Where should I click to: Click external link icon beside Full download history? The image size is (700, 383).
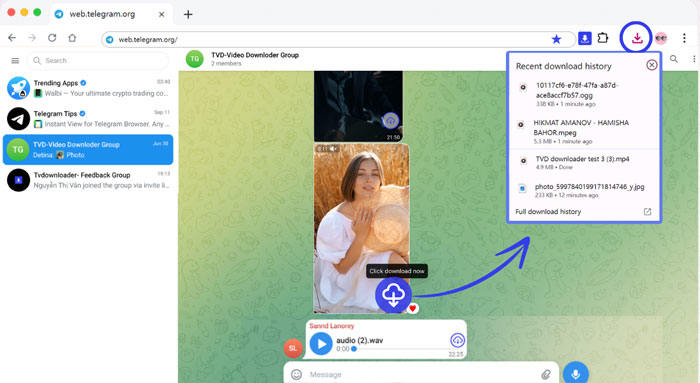click(x=647, y=212)
